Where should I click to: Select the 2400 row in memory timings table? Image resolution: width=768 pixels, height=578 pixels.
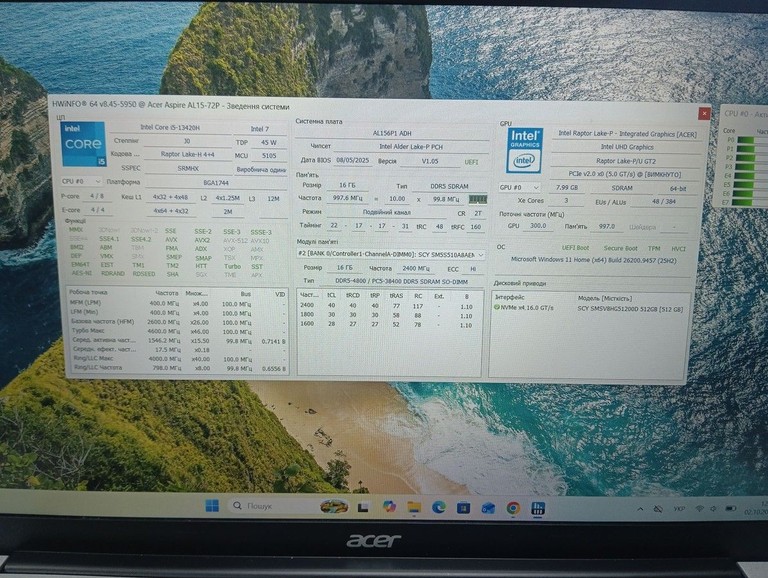[x=389, y=306]
